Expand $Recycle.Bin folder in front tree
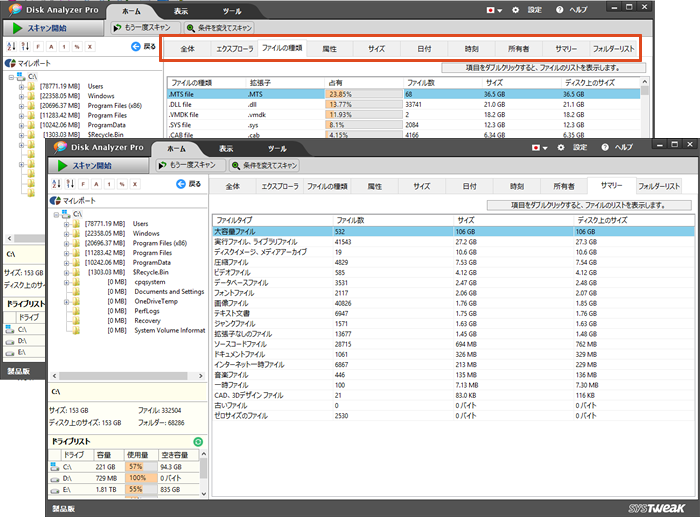The image size is (700, 517). point(66,273)
